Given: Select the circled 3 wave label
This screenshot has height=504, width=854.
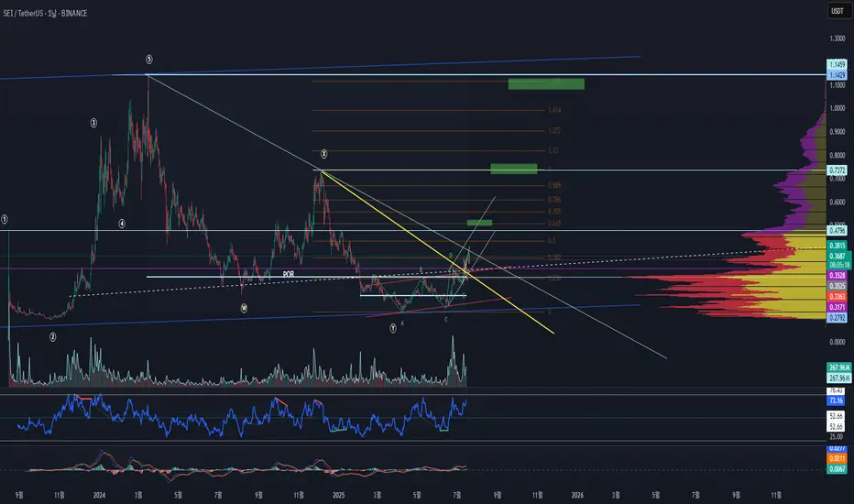Looking at the screenshot, I should pyautogui.click(x=93, y=123).
